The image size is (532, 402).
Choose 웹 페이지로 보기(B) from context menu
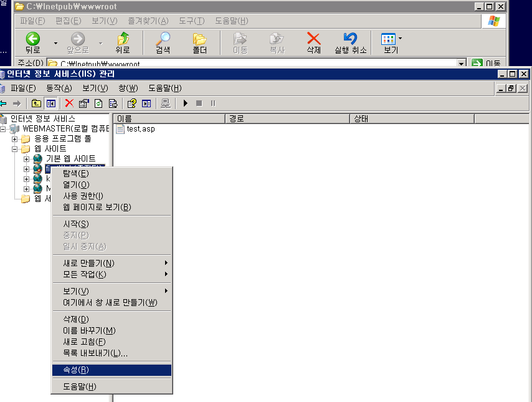112,207
